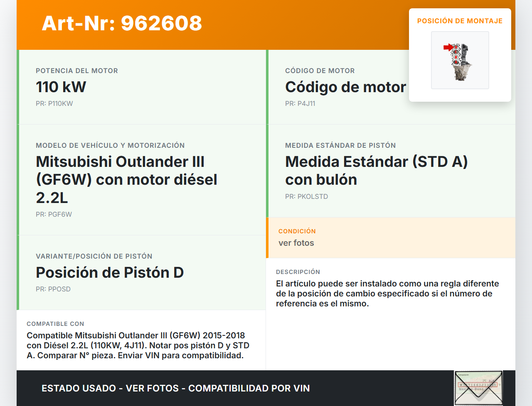Screen dimensions: 532x406
Task: Expand the COMPATIBLE CON section
Action: pos(141,340)
